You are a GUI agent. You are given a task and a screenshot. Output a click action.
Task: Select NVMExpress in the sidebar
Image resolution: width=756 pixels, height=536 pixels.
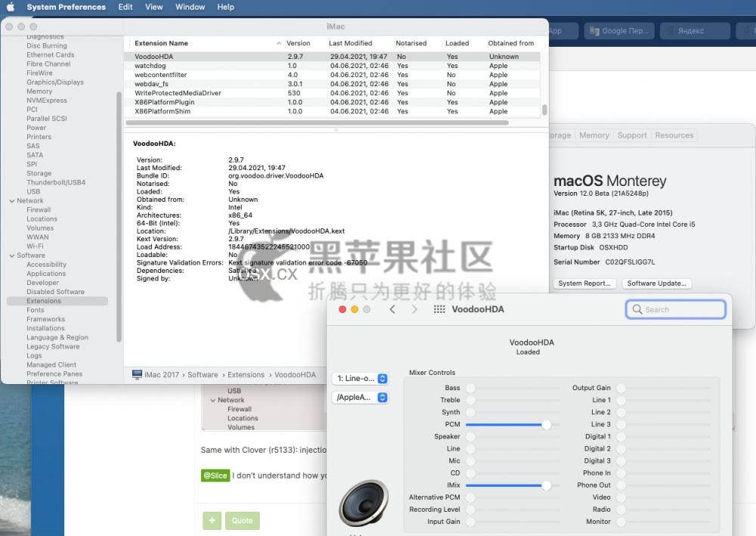click(x=47, y=101)
